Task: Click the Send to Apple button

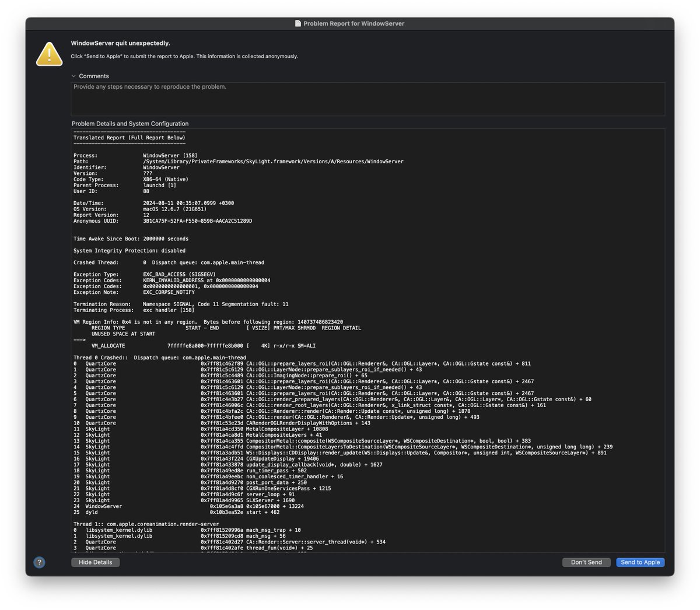Action: (x=640, y=562)
